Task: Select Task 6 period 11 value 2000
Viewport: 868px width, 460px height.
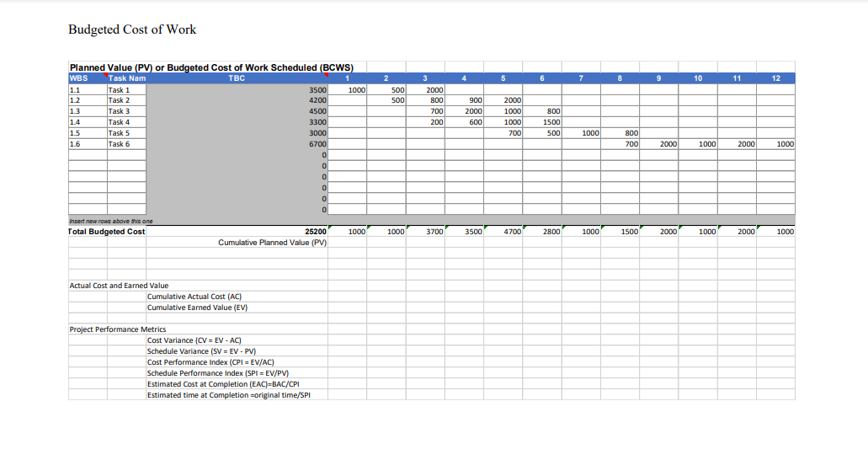Action: 738,144
